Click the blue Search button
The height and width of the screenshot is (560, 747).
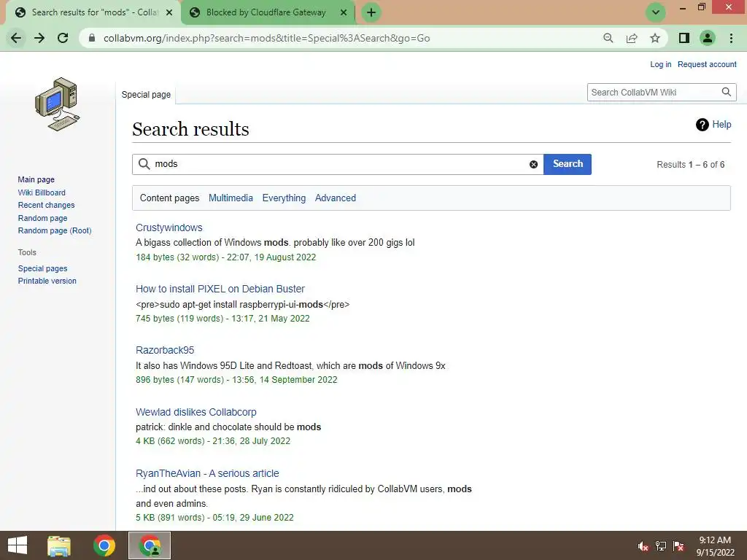pos(568,164)
